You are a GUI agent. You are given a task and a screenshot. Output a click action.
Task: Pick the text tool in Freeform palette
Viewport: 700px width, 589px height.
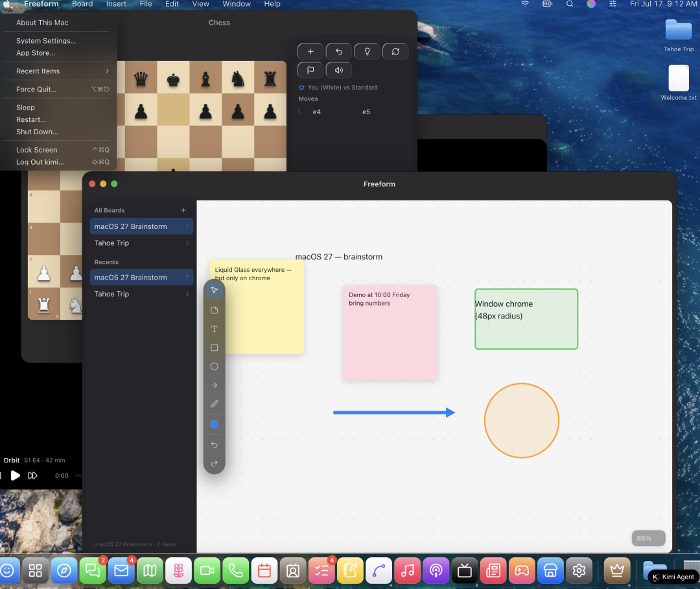(x=215, y=329)
